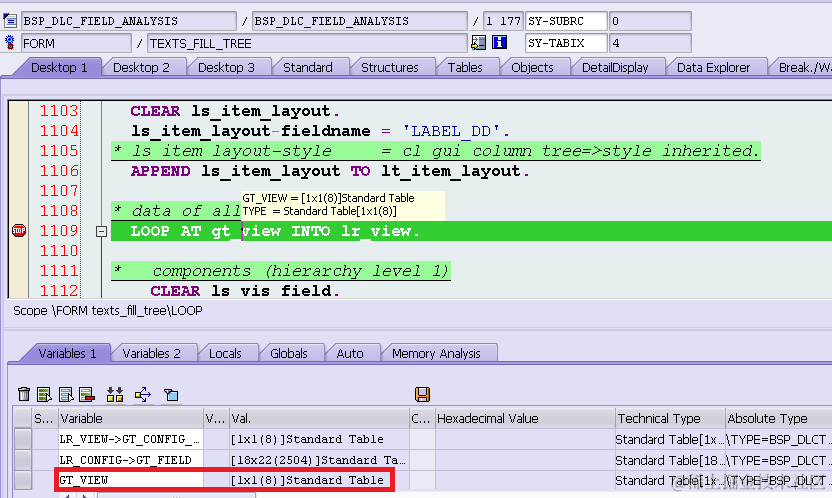832x498 pixels.
Task: Click the funnel filter icon in variables toolbar
Action: click(x=171, y=395)
